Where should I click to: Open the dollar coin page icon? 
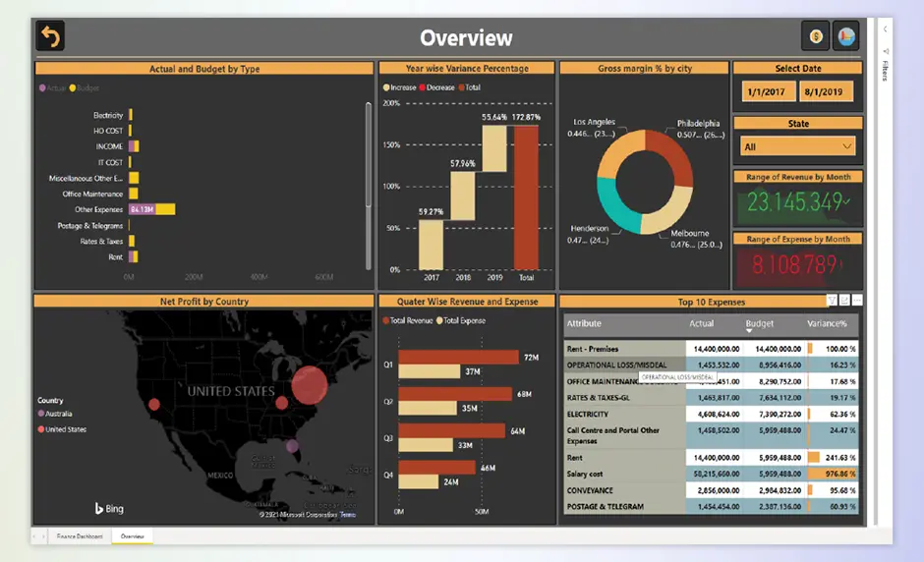[x=816, y=36]
